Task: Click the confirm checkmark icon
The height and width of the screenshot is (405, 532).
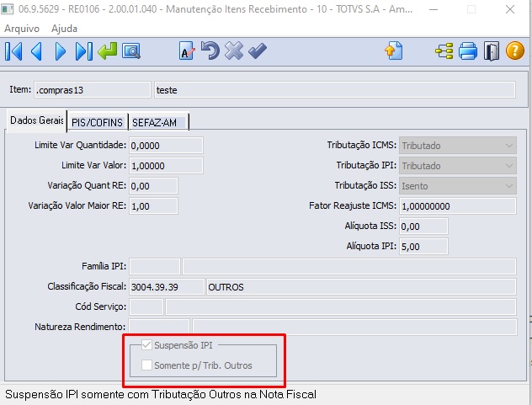Action: point(258,51)
